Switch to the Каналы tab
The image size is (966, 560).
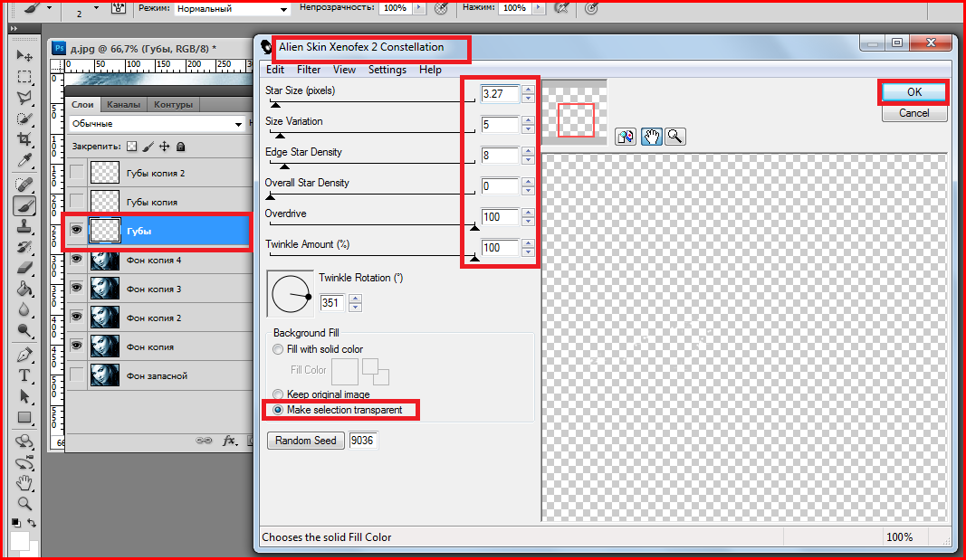tap(123, 105)
